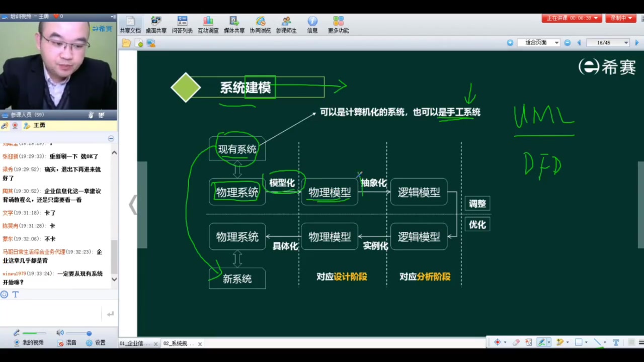This screenshot has height=362, width=644.
Task: Select presenter 王勇 in participant list
Action: coord(39,125)
